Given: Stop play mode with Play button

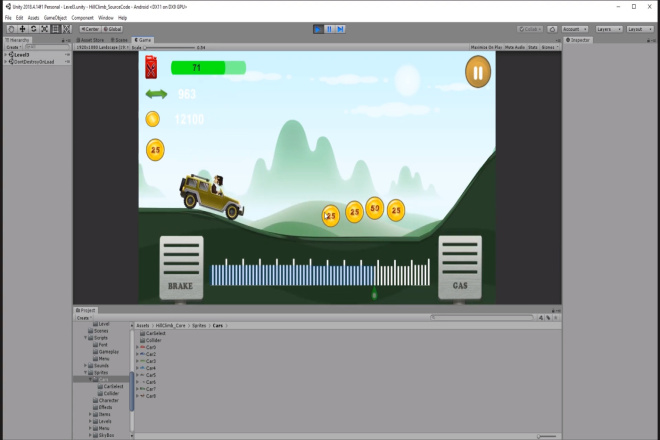Looking at the screenshot, I should (x=318, y=29).
